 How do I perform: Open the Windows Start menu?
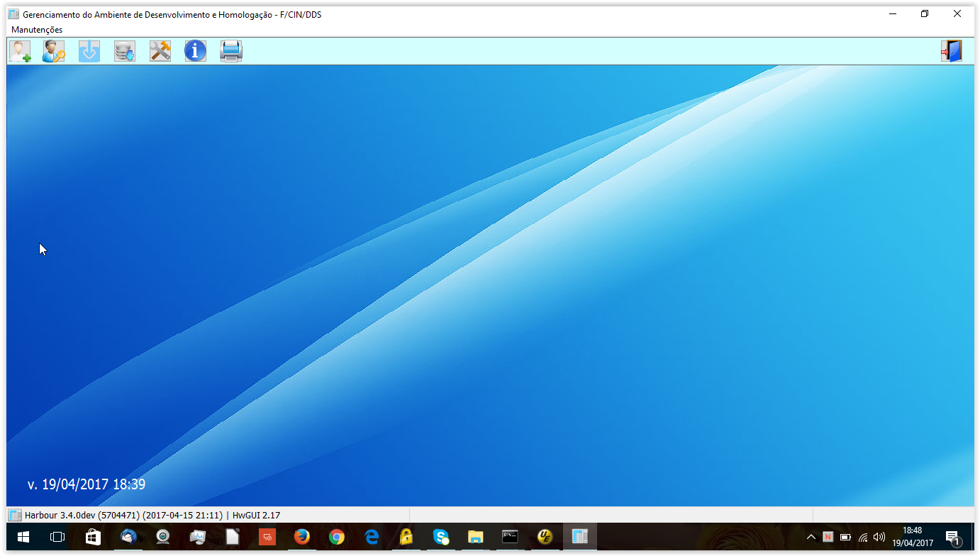coord(23,537)
